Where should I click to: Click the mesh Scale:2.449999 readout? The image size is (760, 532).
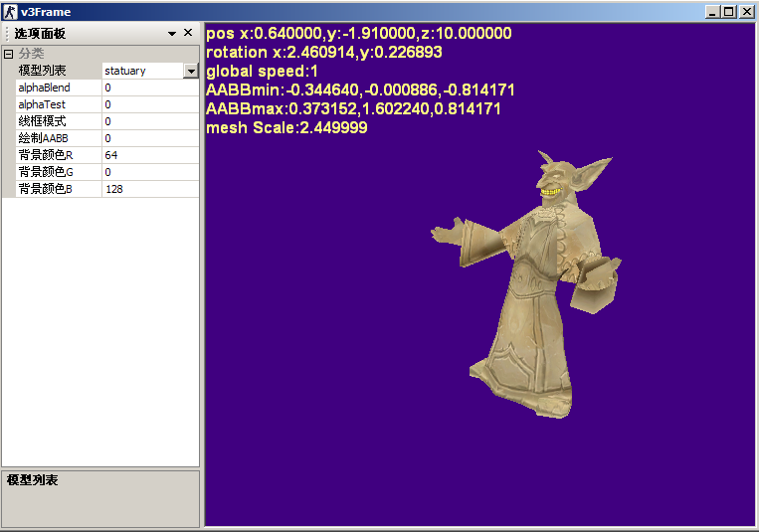[x=286, y=128]
